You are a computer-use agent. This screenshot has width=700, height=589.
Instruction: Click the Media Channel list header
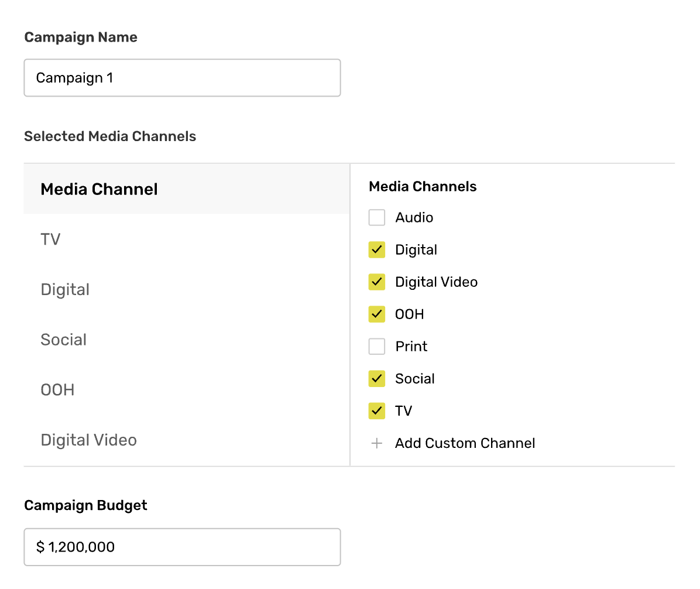(x=99, y=190)
